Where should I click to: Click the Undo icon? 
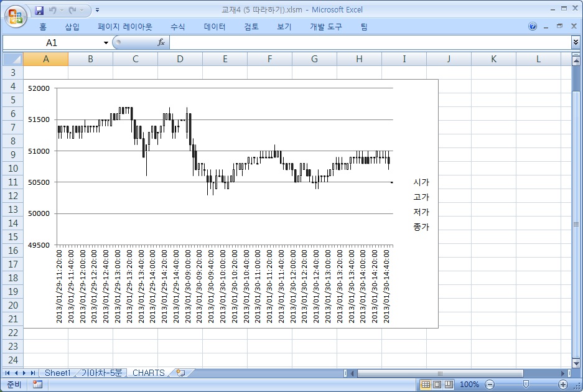click(52, 9)
